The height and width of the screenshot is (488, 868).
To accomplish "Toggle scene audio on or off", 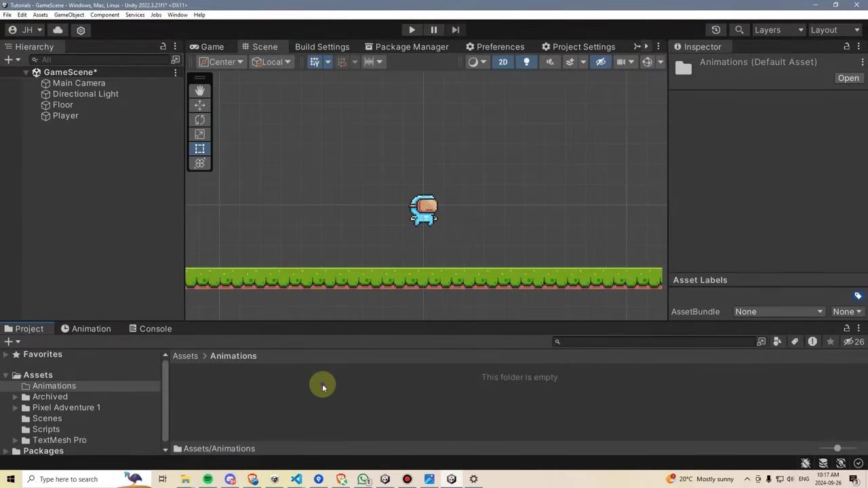I will 550,62.
